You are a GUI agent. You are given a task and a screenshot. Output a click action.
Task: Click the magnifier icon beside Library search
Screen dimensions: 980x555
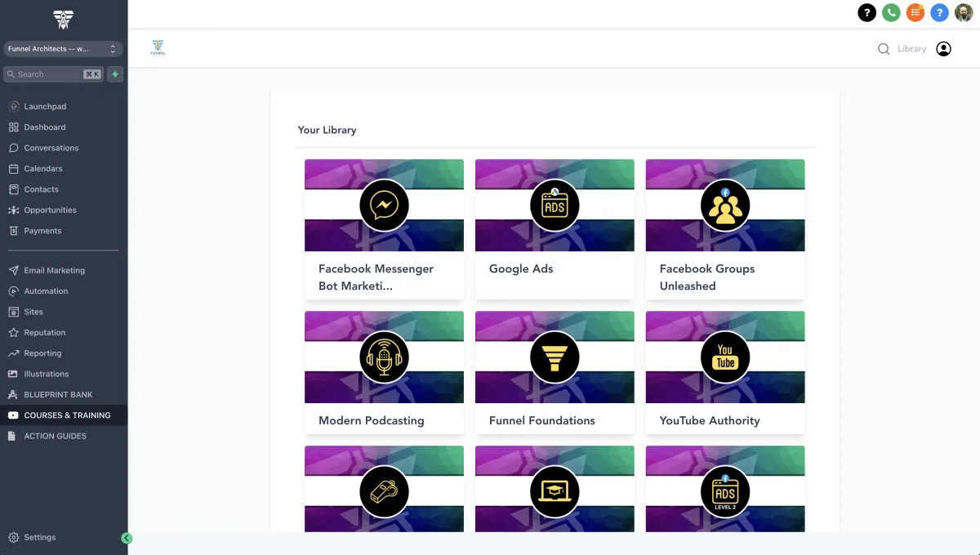(x=884, y=49)
